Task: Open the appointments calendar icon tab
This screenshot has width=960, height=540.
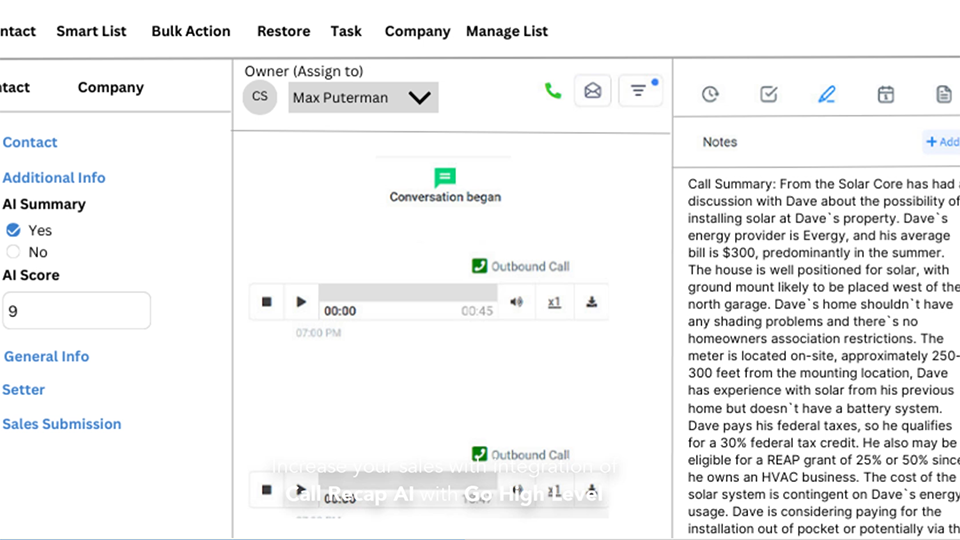Action: pyautogui.click(x=885, y=94)
